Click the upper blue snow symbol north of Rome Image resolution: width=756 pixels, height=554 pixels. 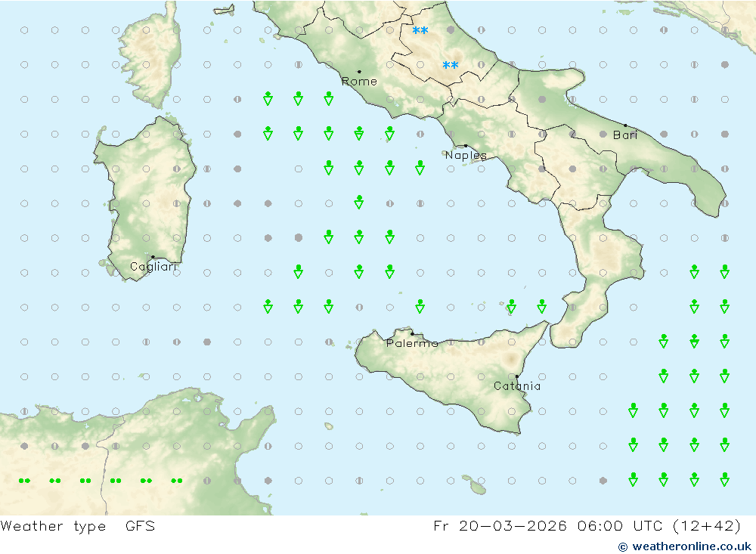tap(420, 30)
